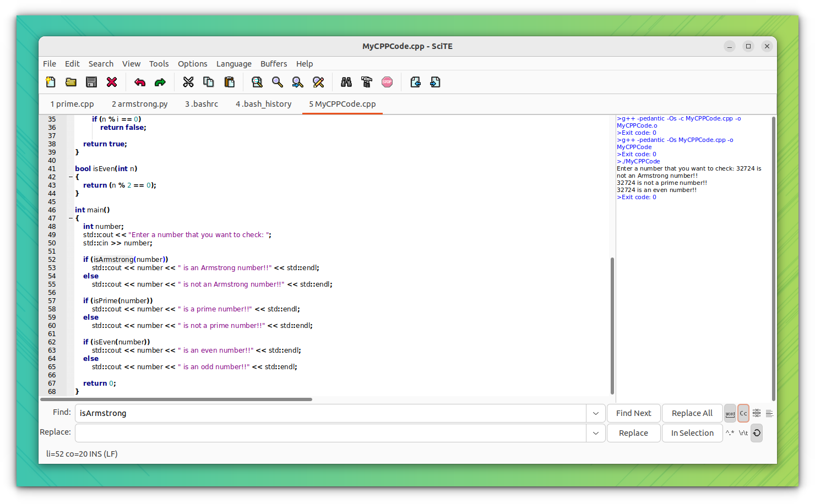The image size is (815, 504).
Task: Open the Replace field history dropdown
Action: tap(595, 433)
